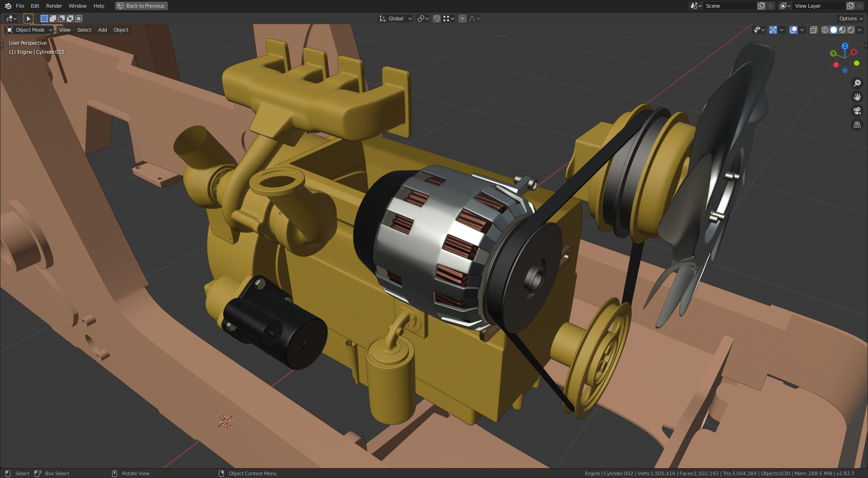Click the 'v2.82.7' version text
The width and height of the screenshot is (868, 478).
tap(845, 473)
